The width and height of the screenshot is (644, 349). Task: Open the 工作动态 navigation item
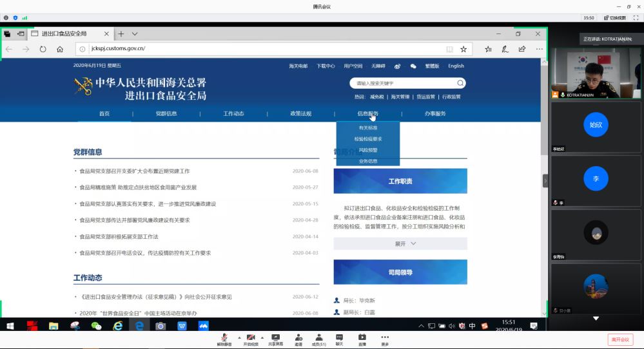(x=234, y=113)
